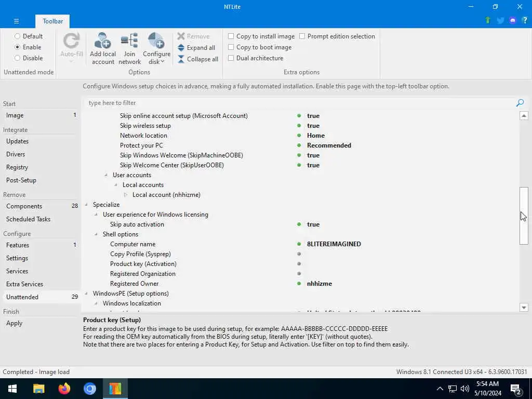
Task: Click the filter search magnifier icon
Action: [x=520, y=103]
